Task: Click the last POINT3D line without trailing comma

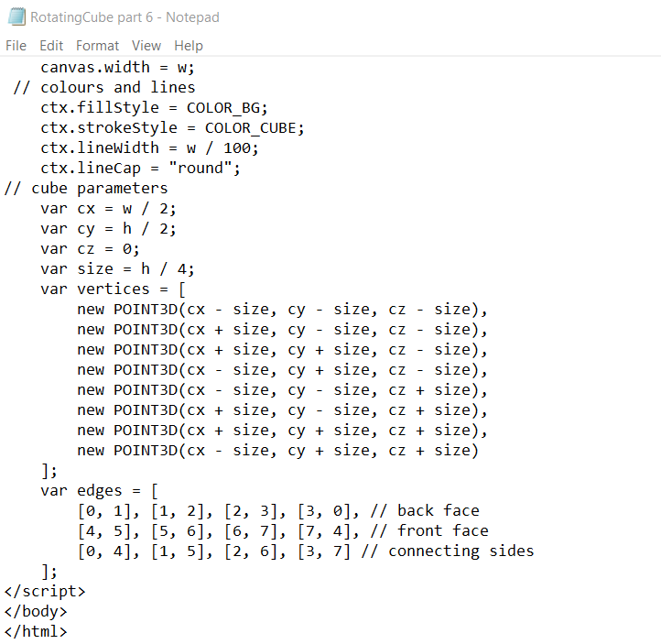Action: (277, 451)
